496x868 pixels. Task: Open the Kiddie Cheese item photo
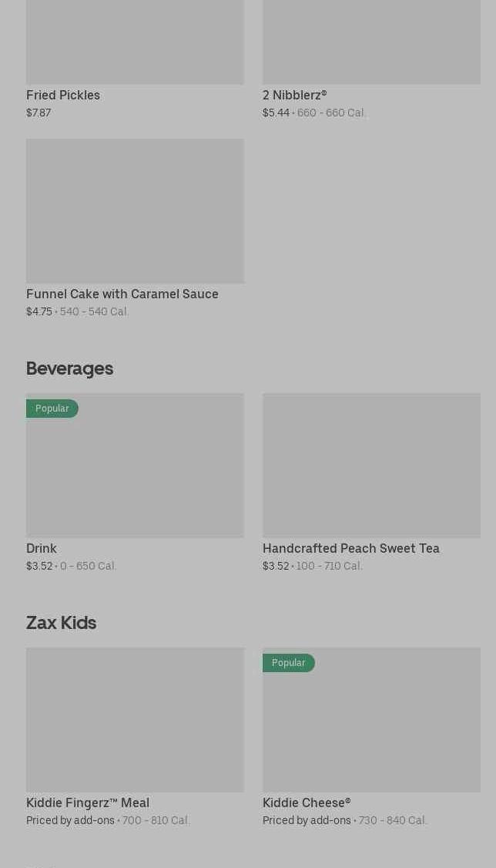[371, 728]
